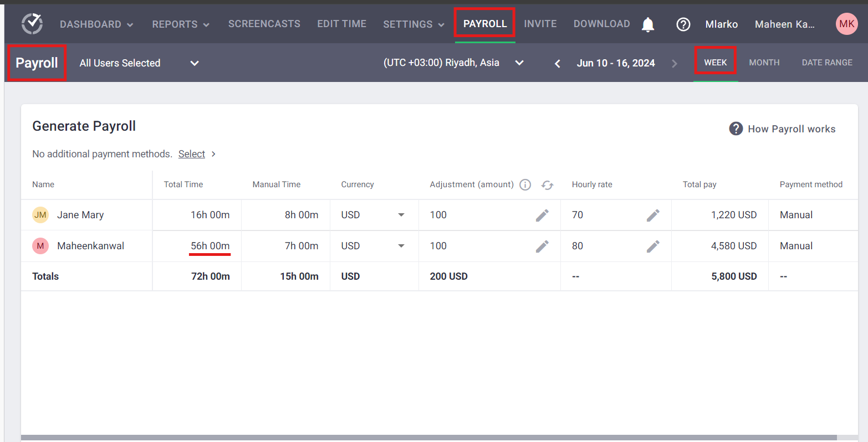Click the 4,580 USD total pay
This screenshot has height=442, width=868.
734,246
